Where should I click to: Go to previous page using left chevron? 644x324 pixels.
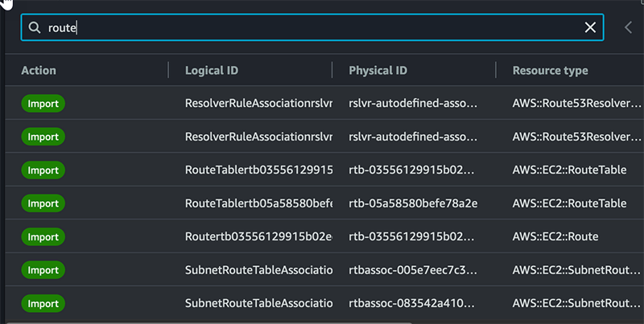point(629,27)
